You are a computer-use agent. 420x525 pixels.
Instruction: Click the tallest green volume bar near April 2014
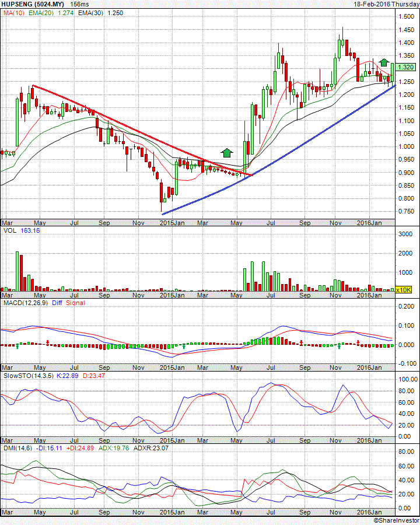coord(17,271)
